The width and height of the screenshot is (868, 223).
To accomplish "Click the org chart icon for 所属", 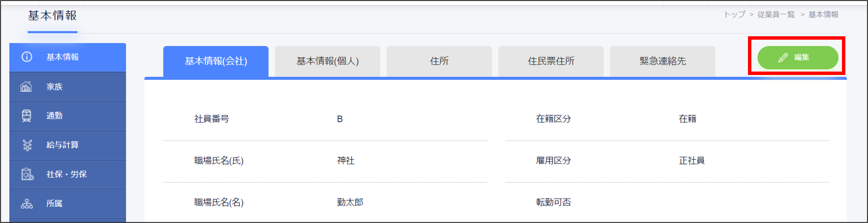I will 27,204.
